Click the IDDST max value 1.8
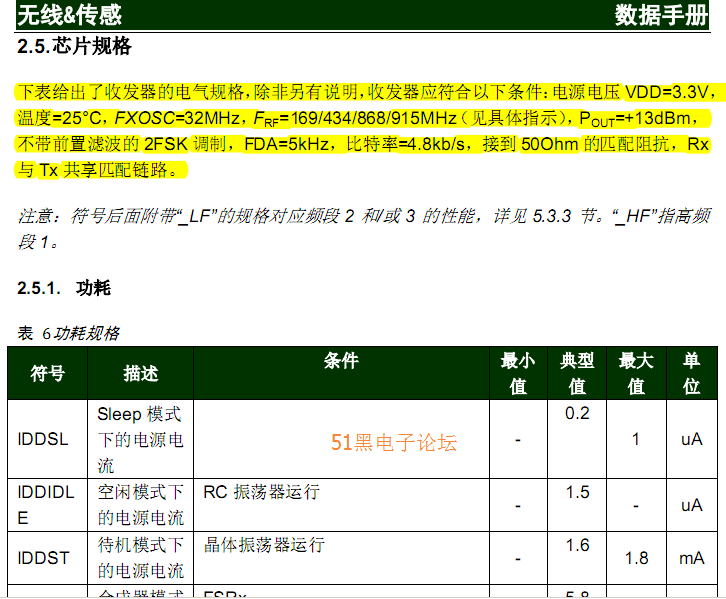 [636, 558]
